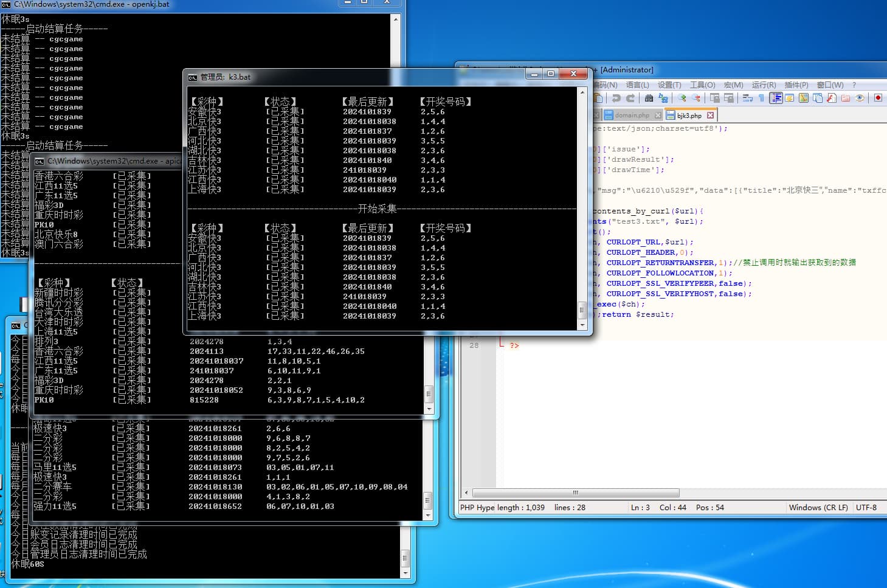
Task: Expand the 插件(P) plugins menu
Action: (796, 85)
